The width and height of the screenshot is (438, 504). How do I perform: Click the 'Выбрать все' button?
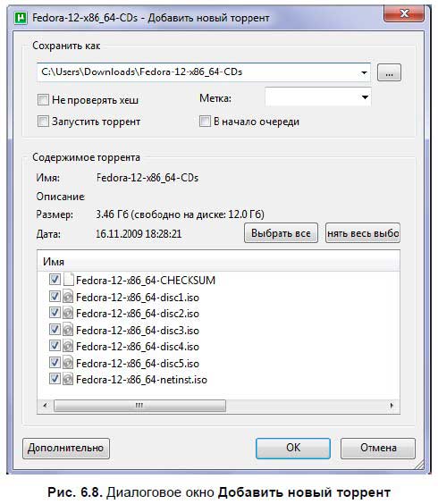(x=281, y=232)
